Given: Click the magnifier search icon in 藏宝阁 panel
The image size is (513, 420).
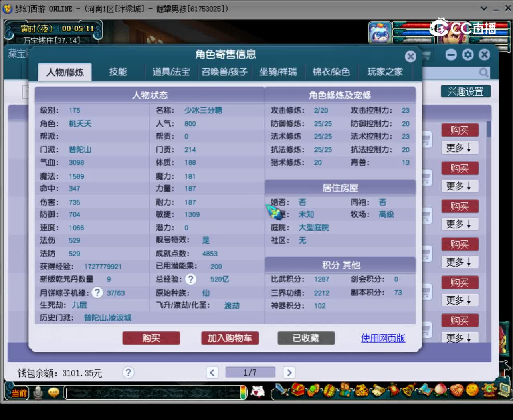Looking at the screenshot, I should [x=484, y=73].
